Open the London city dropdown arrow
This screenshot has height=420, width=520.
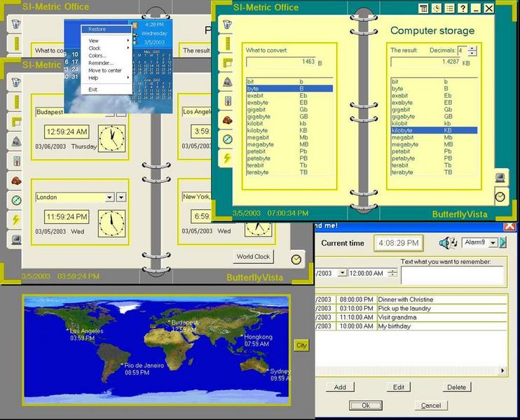[x=109, y=197]
